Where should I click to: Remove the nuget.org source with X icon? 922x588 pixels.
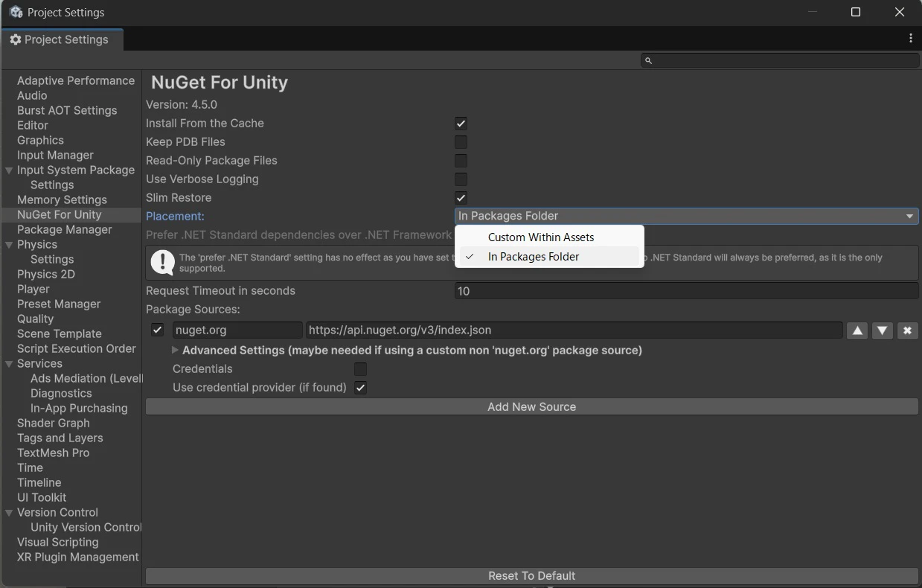point(907,330)
